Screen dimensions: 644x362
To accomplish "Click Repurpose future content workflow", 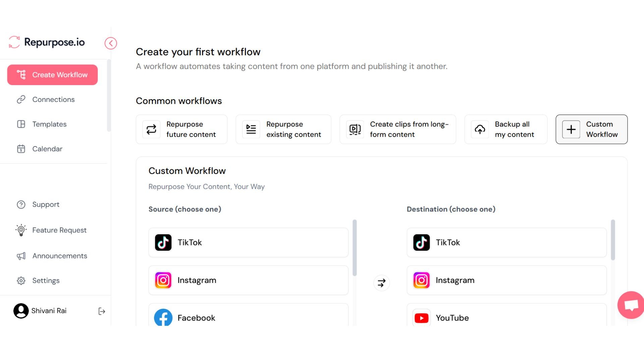I will (181, 129).
